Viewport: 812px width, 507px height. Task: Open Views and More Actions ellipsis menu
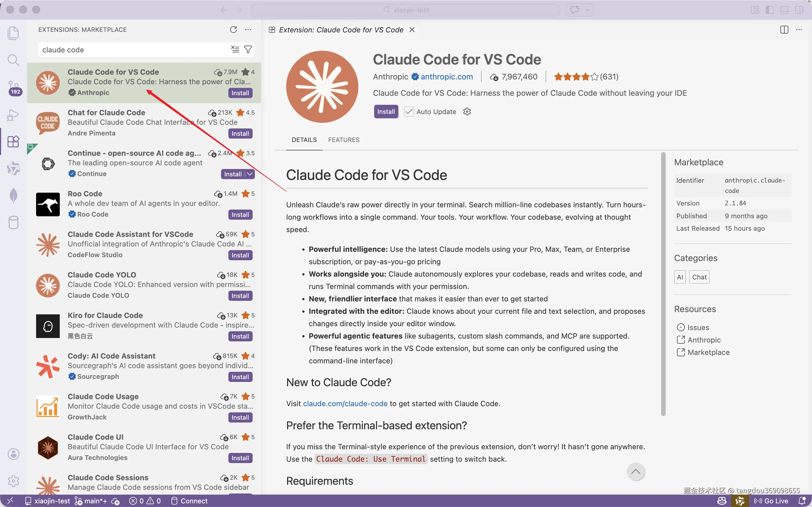(x=248, y=30)
